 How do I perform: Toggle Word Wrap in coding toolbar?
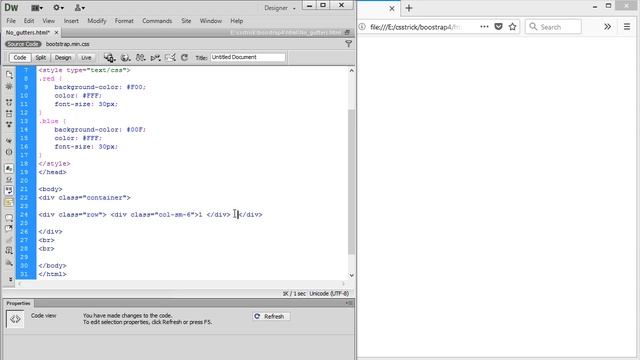[x=9, y=191]
